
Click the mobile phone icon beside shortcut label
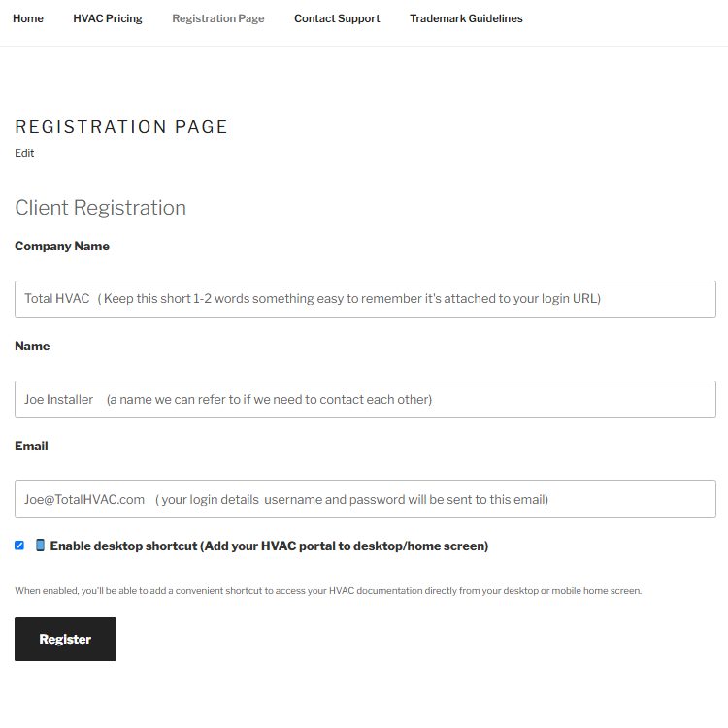(x=41, y=546)
